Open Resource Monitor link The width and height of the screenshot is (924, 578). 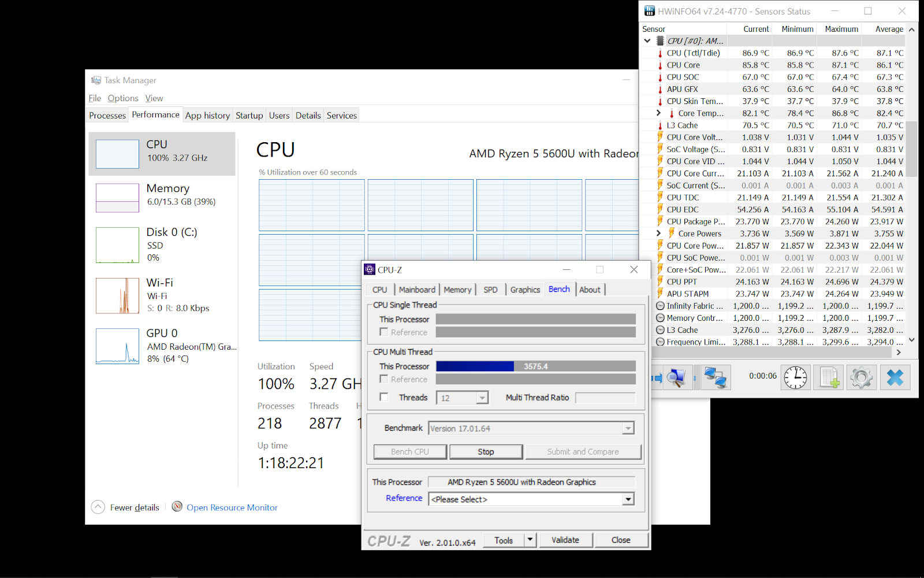pos(232,507)
